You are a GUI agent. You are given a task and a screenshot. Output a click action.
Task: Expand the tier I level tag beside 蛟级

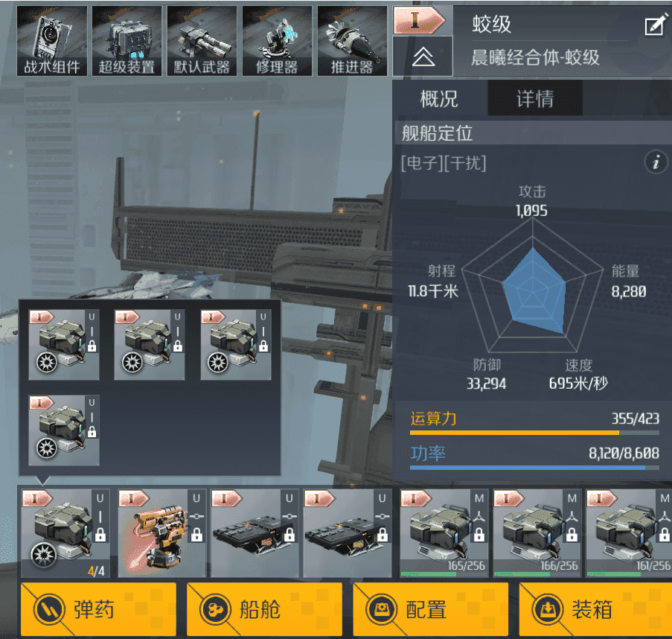tap(420, 20)
